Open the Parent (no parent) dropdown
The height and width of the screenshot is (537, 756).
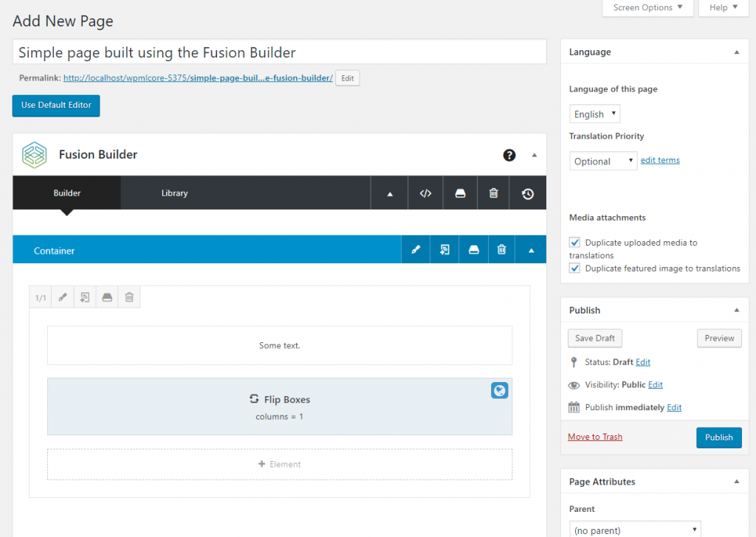point(635,530)
